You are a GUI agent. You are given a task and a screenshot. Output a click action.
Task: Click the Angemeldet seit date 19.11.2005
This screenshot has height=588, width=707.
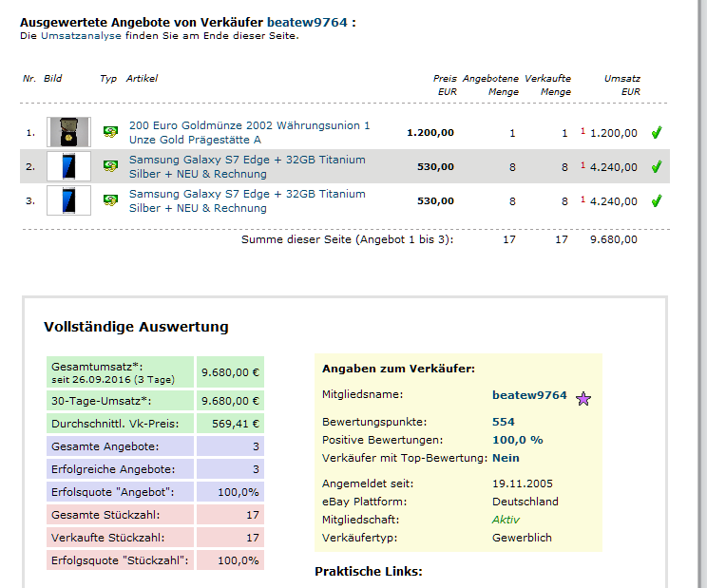pyautogui.click(x=522, y=484)
